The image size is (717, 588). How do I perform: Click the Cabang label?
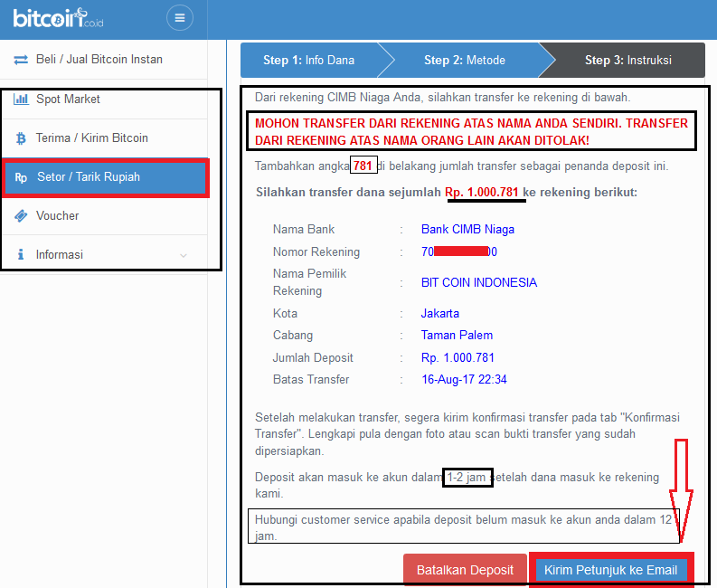pyautogui.click(x=293, y=336)
